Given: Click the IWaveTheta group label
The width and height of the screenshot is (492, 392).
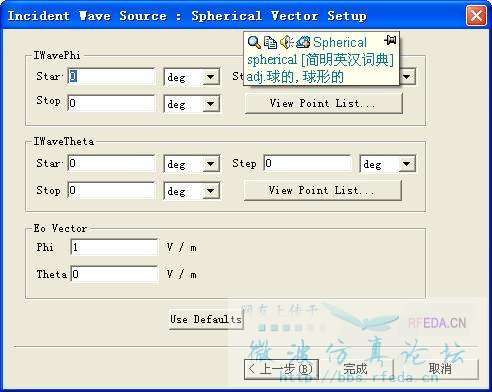Looking at the screenshot, I should tap(64, 142).
